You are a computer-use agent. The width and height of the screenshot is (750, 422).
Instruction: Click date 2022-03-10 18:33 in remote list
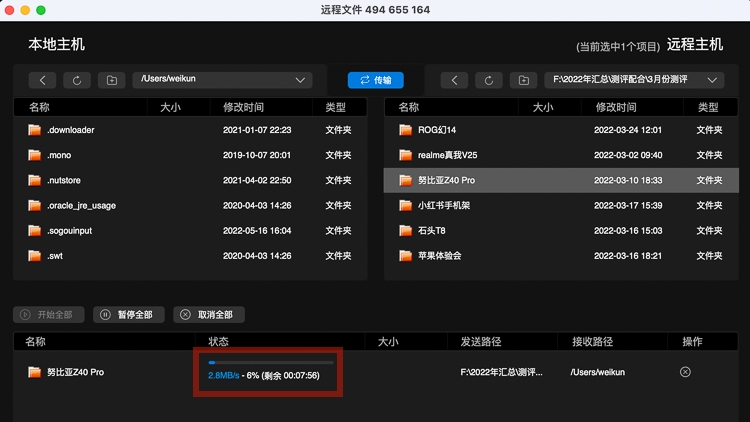pos(628,180)
